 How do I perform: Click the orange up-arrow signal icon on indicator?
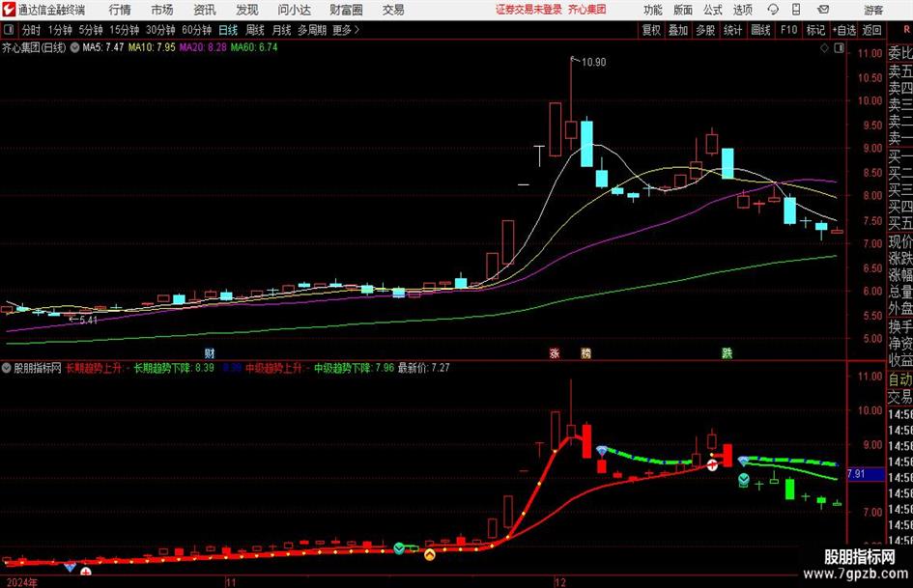430,554
